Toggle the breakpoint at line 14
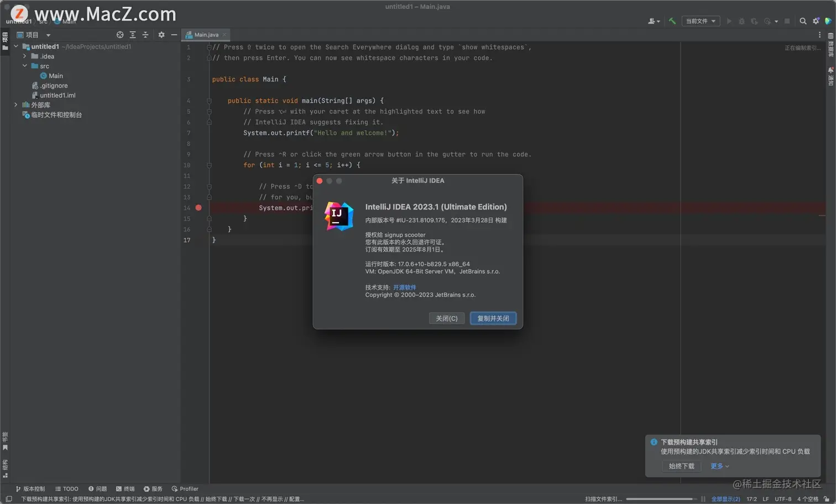836x504 pixels. click(x=198, y=208)
